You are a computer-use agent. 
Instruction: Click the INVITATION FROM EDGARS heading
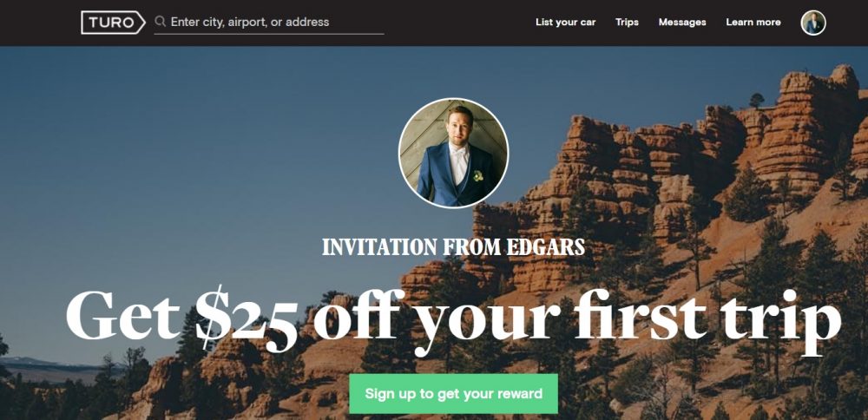[453, 246]
